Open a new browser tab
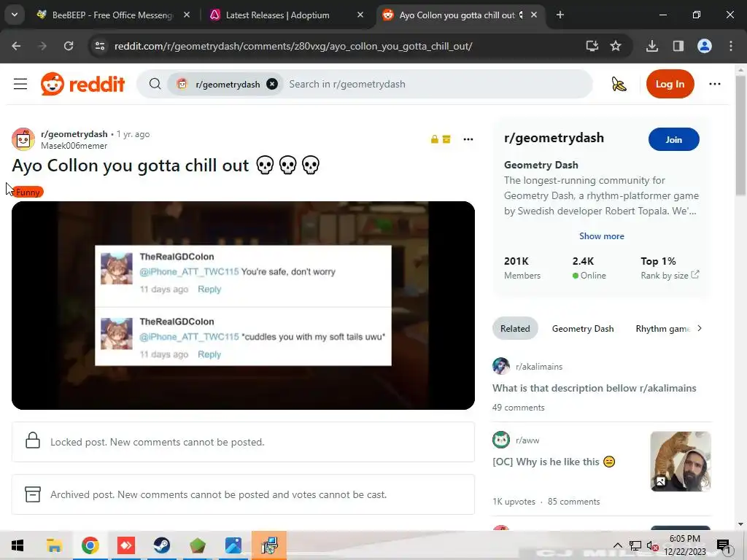 (560, 15)
